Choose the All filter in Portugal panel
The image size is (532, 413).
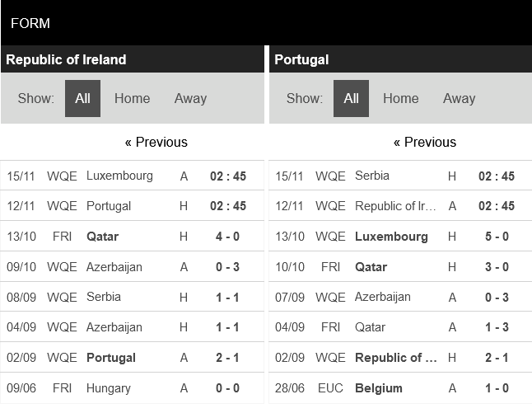pyautogui.click(x=351, y=98)
